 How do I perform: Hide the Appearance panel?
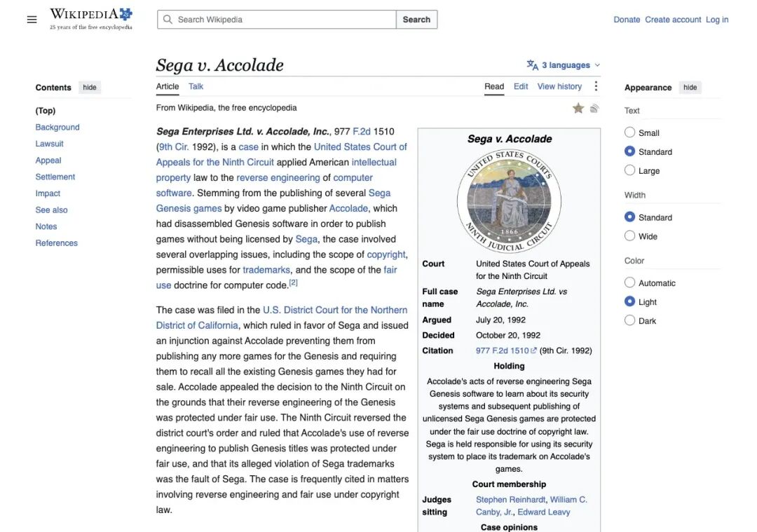coord(690,88)
